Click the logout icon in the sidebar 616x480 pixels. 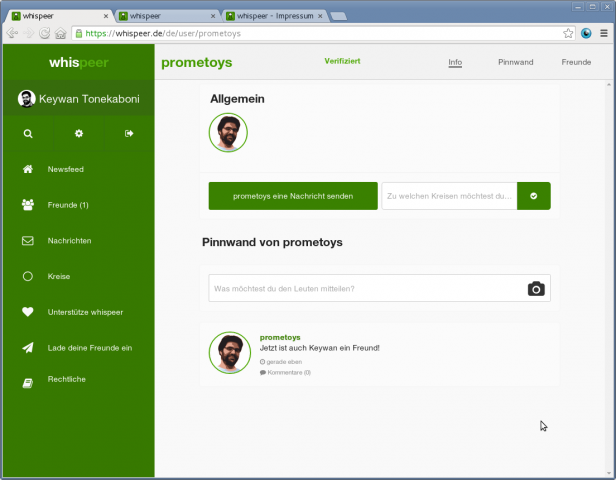coord(129,134)
